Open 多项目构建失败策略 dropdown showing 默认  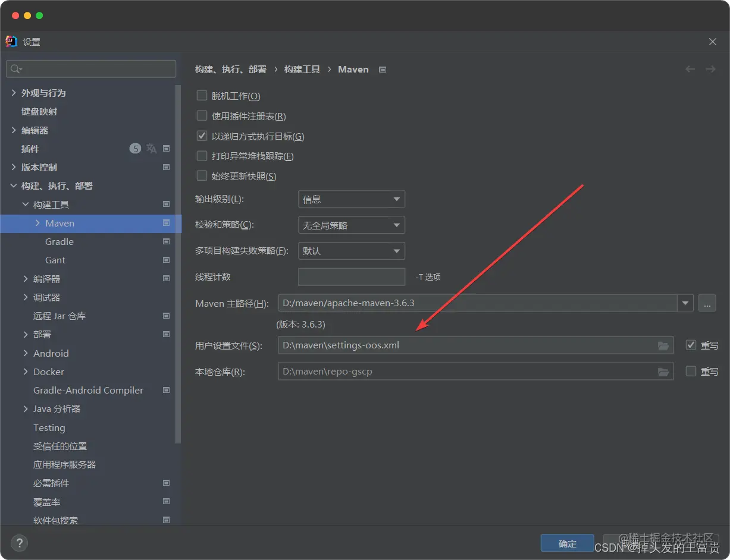click(352, 251)
